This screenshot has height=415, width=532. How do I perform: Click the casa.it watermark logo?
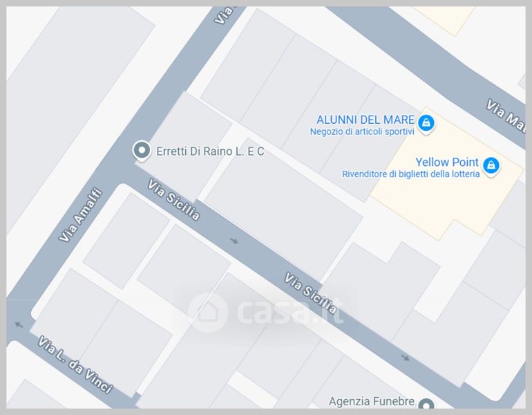coord(266,312)
